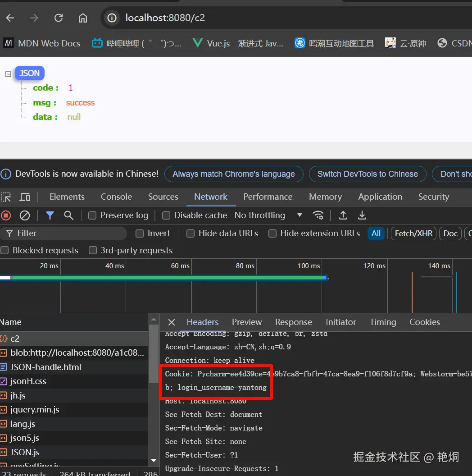Enable the Preserve log checkbox
Screen dimensions: 472x476
[92, 215]
